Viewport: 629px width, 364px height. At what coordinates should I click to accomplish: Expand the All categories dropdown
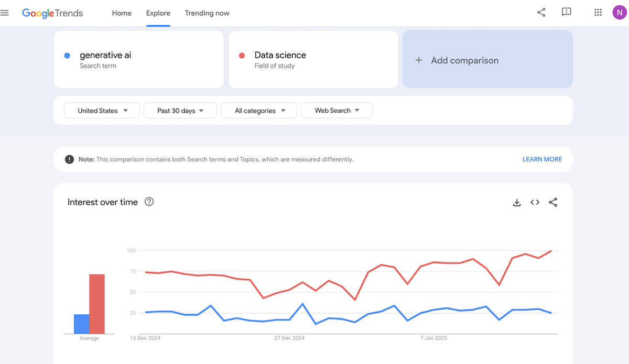click(259, 111)
